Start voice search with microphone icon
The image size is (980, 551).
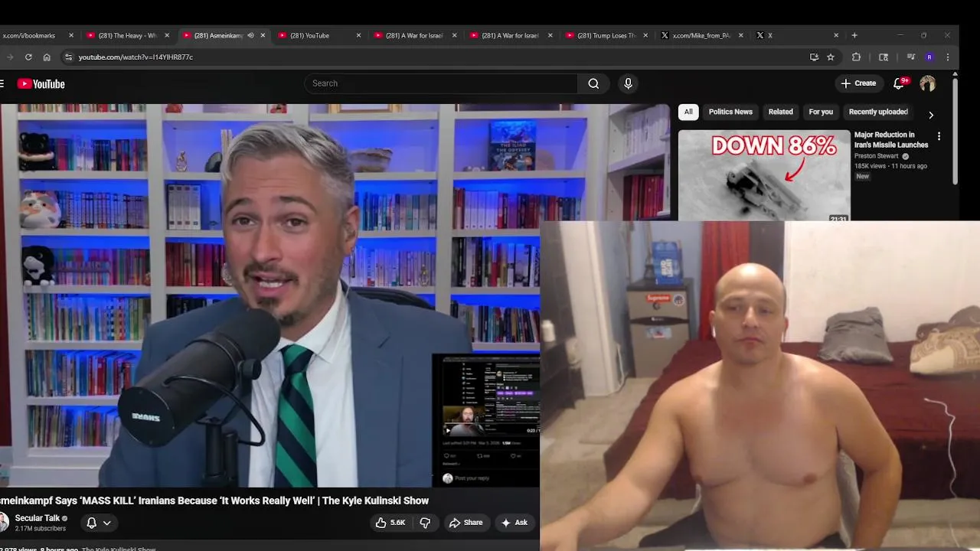click(628, 83)
